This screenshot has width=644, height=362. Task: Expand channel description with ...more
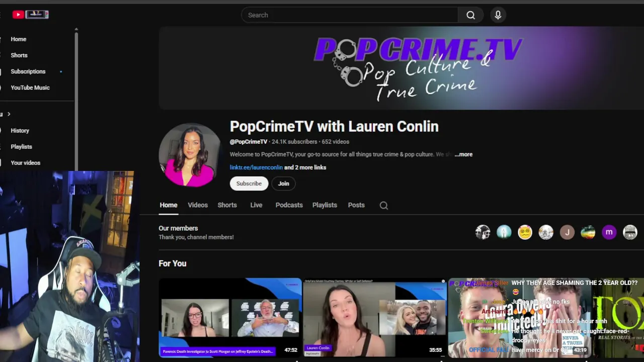(x=463, y=154)
